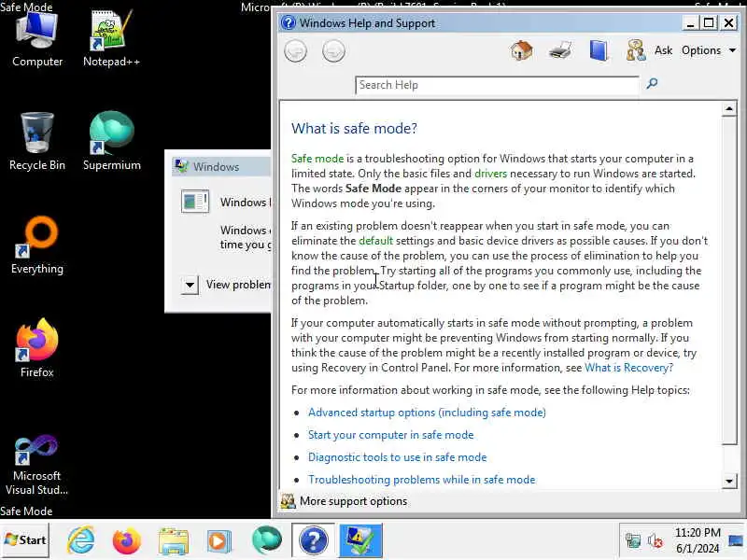
Task: Launch Firefox from the taskbar
Action: 127,540
